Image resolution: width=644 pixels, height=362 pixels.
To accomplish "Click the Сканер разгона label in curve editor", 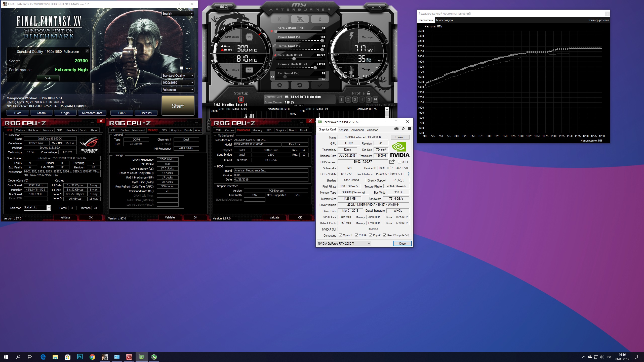I will coord(599,20).
